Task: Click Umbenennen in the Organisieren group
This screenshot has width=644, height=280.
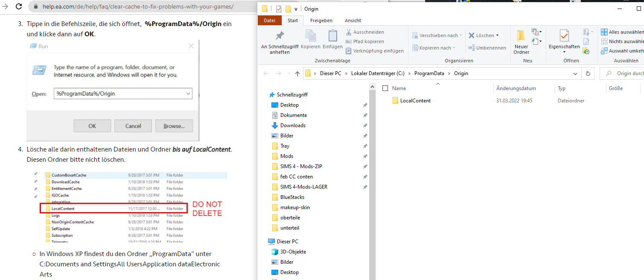Action: point(487,48)
